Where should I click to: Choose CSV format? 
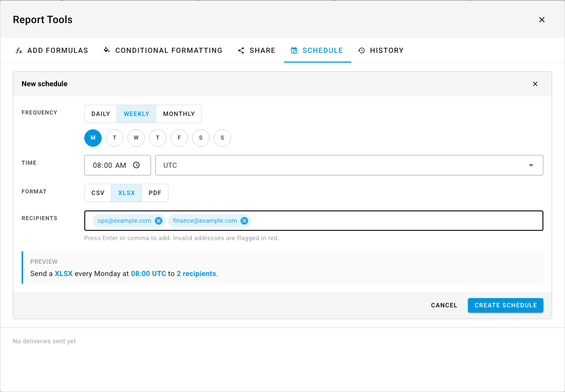pyautogui.click(x=98, y=193)
